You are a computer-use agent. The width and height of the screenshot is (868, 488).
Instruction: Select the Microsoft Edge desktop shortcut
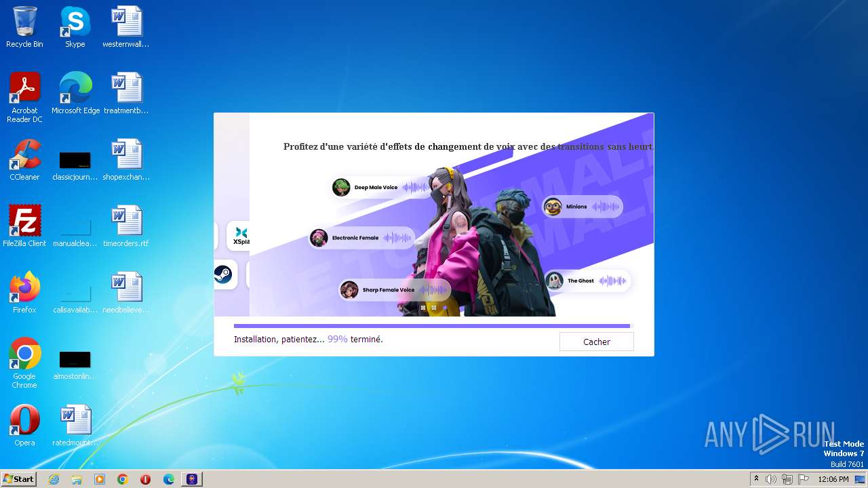[75, 94]
